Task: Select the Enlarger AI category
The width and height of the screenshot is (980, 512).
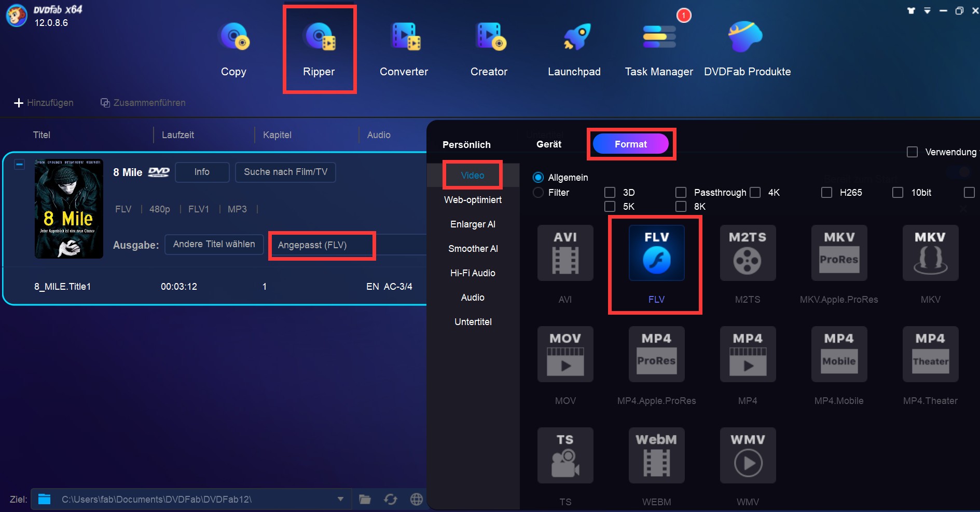Action: click(473, 224)
